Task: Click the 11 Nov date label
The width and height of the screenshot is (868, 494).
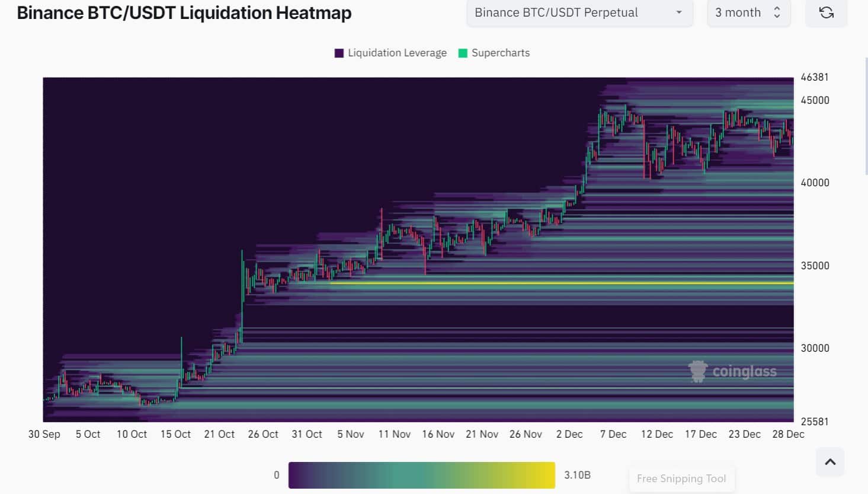Action: click(395, 434)
